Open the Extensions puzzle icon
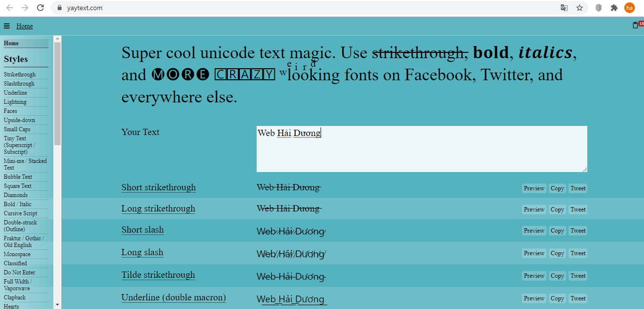The image size is (644, 309). 614,8
